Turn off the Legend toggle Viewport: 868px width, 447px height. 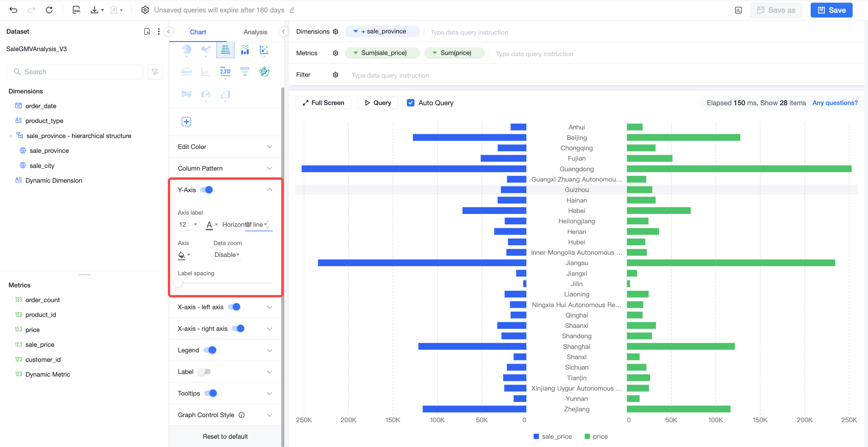coord(210,350)
